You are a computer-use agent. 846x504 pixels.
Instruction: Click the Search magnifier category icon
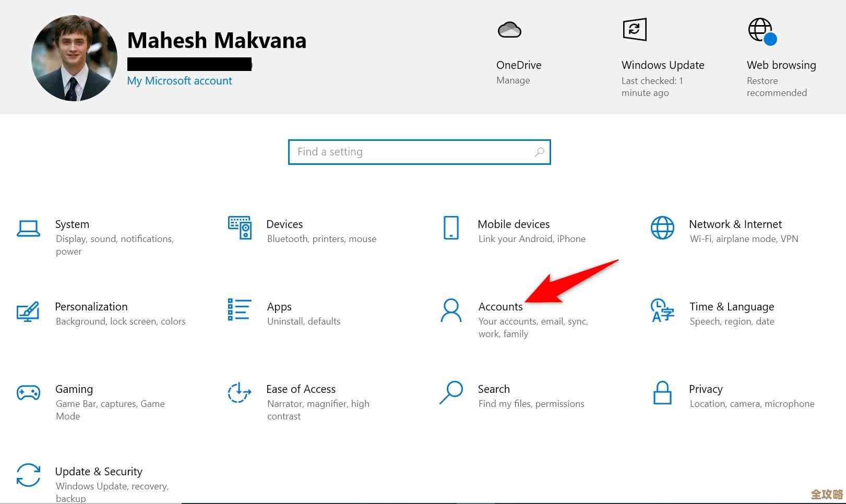coord(451,393)
